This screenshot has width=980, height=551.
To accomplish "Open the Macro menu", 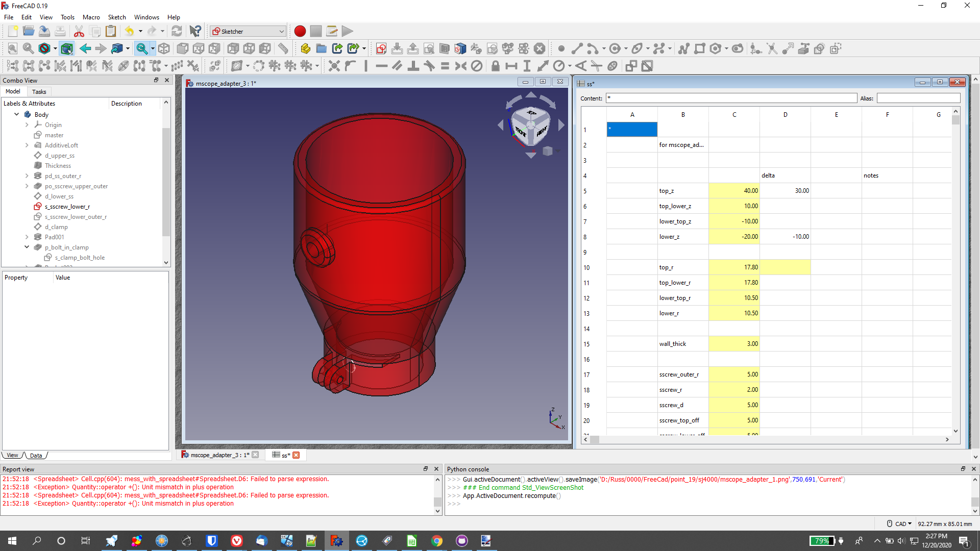I will click(x=91, y=17).
